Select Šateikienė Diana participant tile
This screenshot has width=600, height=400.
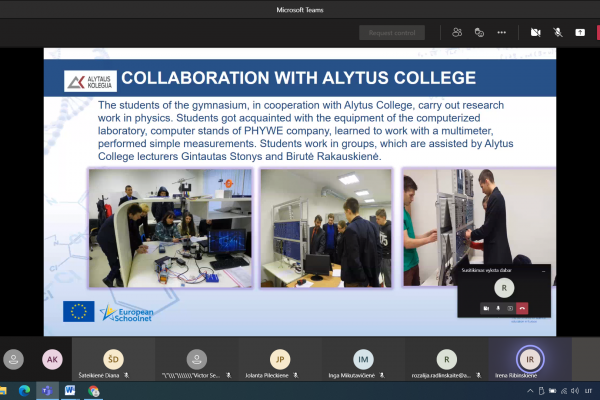click(113, 360)
